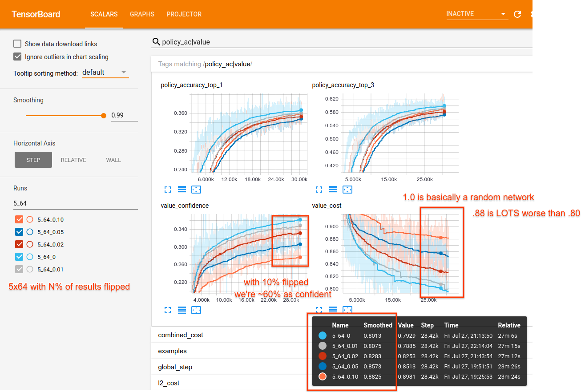The width and height of the screenshot is (581, 392).
Task: Solo the 5_64_0.05 run via its radio button
Action: coord(29,231)
